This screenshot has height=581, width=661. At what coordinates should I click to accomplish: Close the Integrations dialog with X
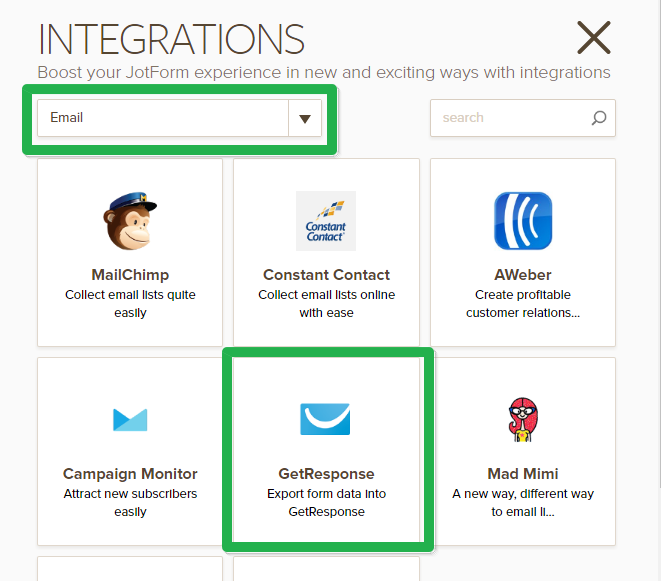tap(594, 38)
